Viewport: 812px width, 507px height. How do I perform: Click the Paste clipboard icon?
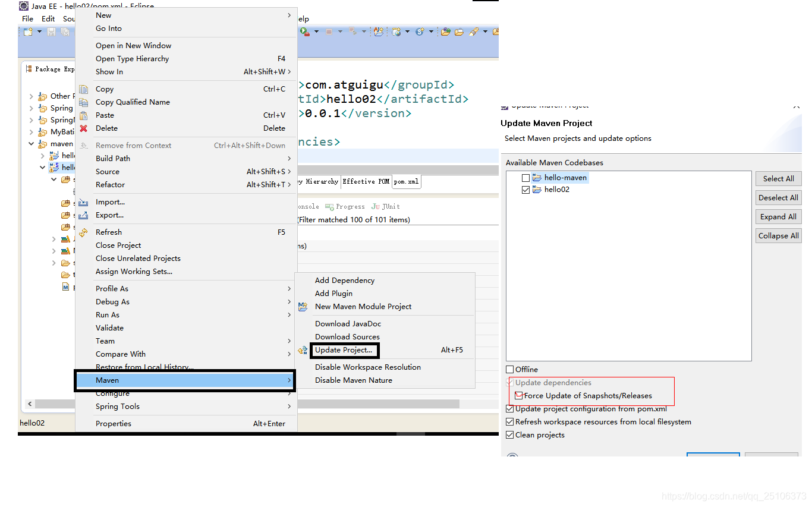click(x=84, y=115)
